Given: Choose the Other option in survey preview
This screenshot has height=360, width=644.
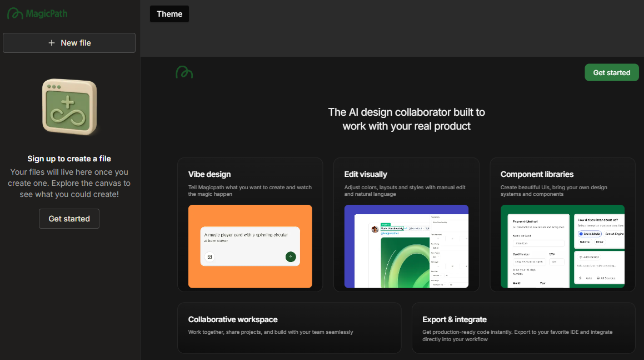Looking at the screenshot, I should point(599,242).
